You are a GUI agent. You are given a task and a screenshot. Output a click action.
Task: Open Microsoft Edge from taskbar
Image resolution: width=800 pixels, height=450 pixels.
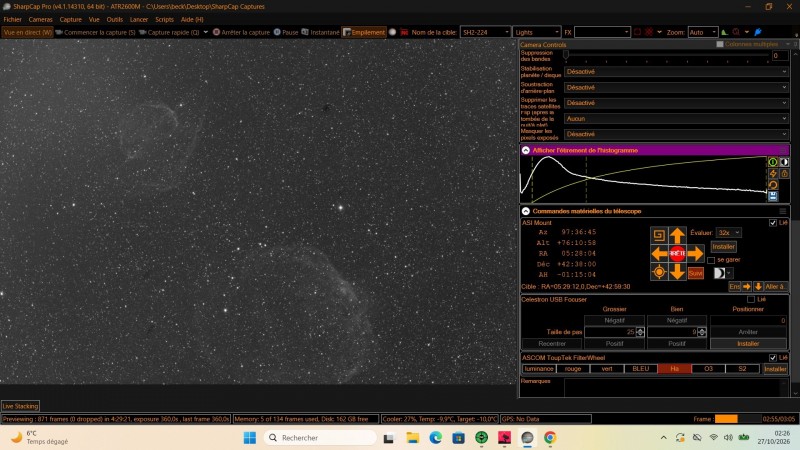click(x=435, y=438)
